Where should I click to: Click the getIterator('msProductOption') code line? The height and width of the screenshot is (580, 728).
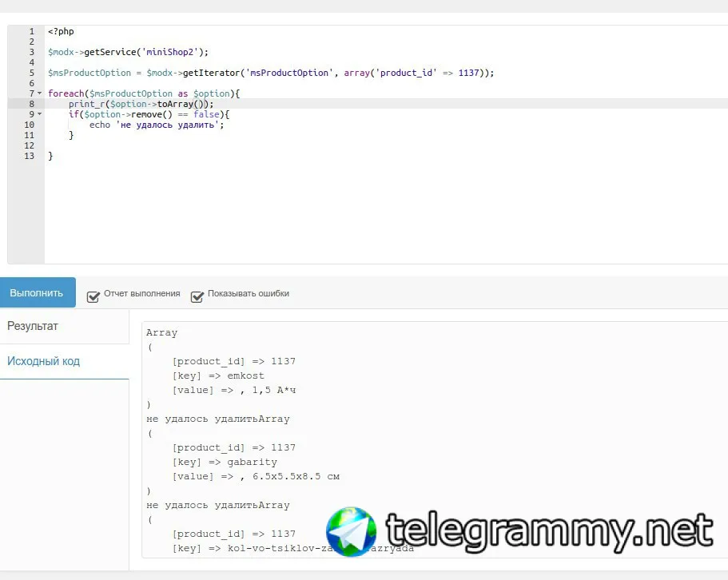point(271,73)
